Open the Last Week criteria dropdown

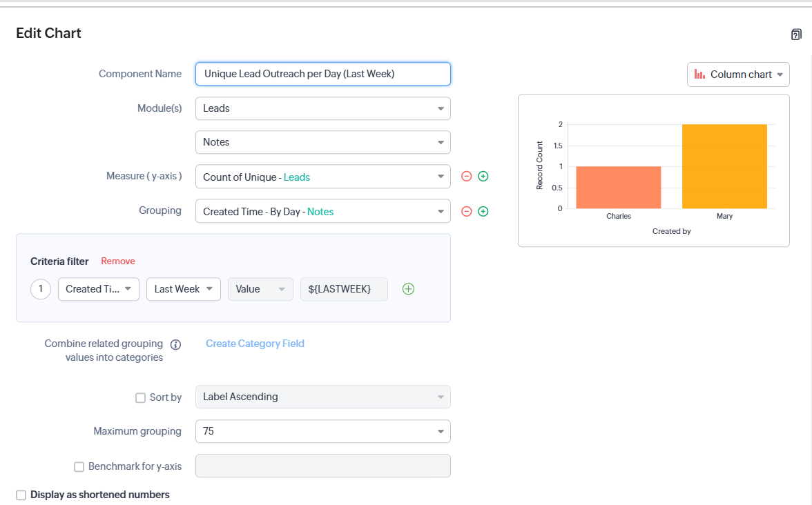[x=184, y=289]
